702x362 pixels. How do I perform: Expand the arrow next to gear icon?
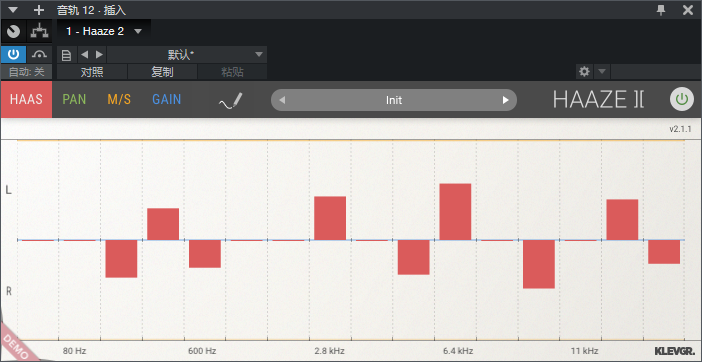pyautogui.click(x=602, y=71)
